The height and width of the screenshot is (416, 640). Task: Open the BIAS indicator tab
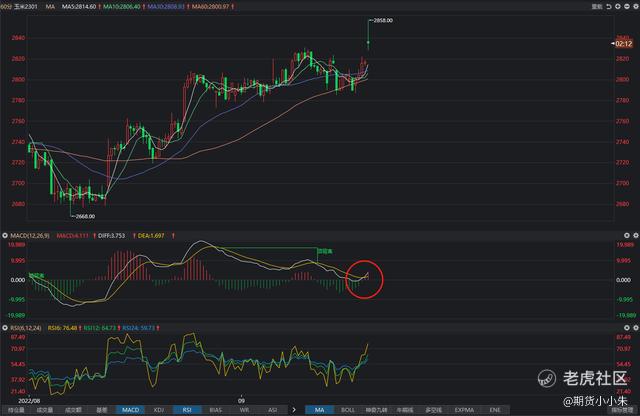point(216,410)
